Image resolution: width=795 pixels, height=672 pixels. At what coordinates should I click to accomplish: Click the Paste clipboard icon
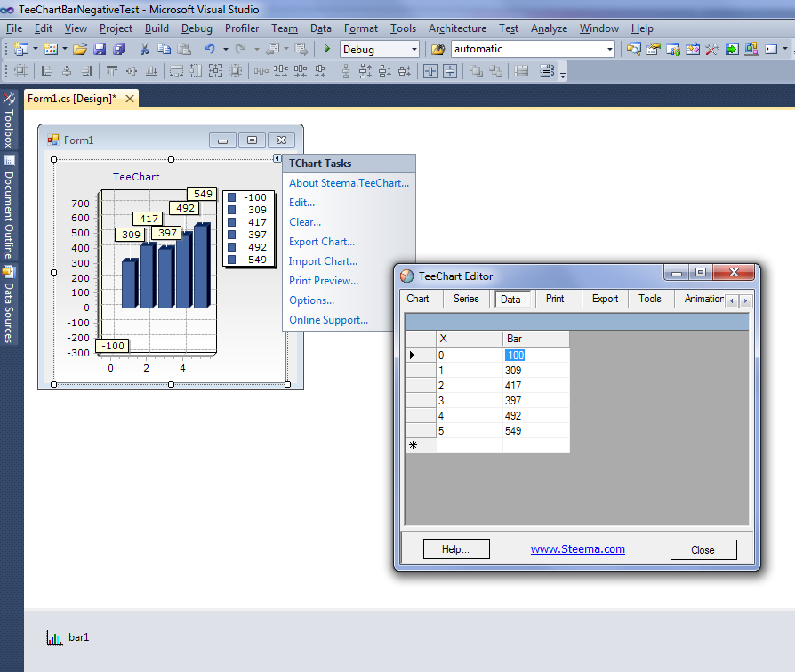tap(185, 49)
